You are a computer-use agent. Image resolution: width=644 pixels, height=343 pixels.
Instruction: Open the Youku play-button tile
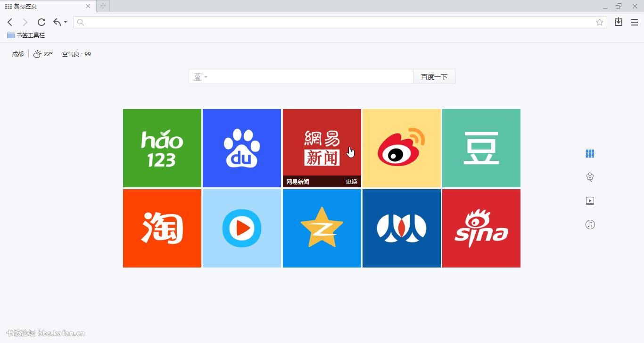click(242, 228)
